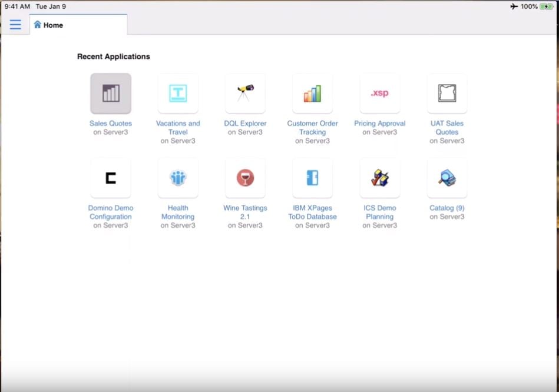The width and height of the screenshot is (559, 392).
Task: Open Catalog (9) magnifier icon
Action: click(x=446, y=178)
